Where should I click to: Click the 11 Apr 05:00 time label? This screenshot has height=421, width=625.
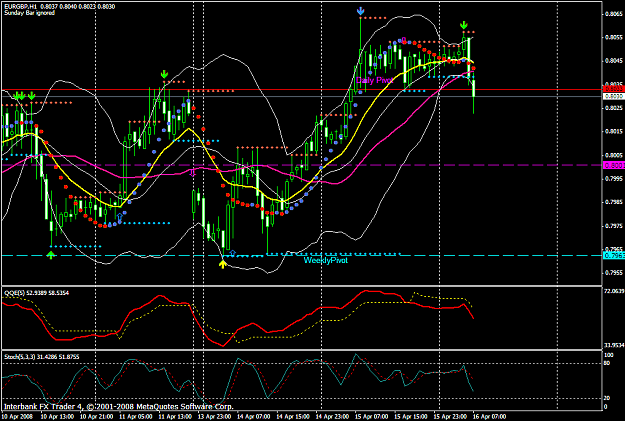pos(136,417)
